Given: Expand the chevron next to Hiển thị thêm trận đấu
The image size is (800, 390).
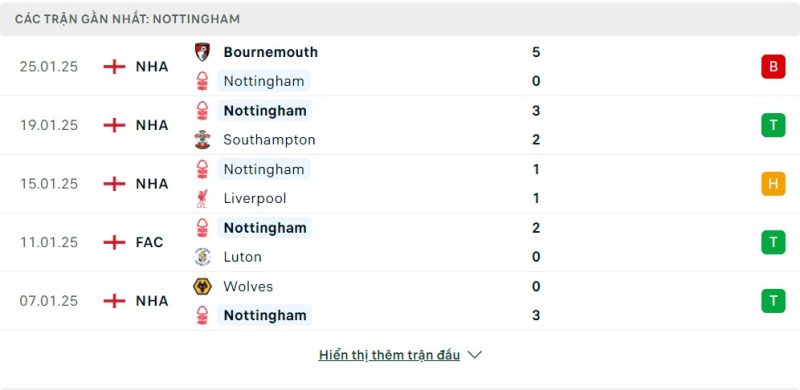Looking at the screenshot, I should (474, 355).
